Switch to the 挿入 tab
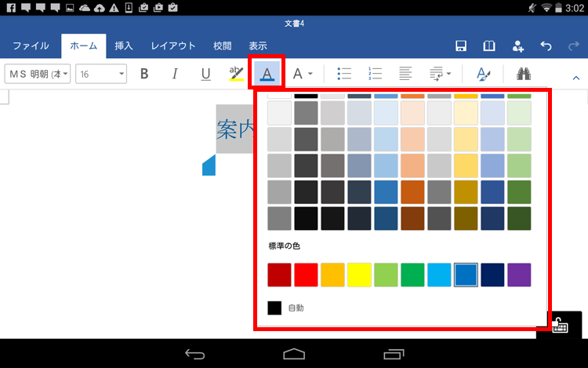 click(x=124, y=46)
